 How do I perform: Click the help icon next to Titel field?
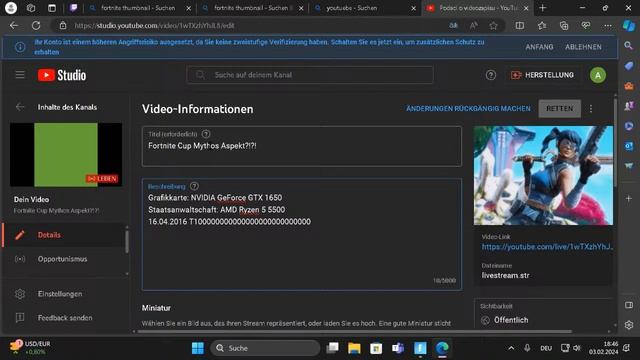click(x=206, y=134)
